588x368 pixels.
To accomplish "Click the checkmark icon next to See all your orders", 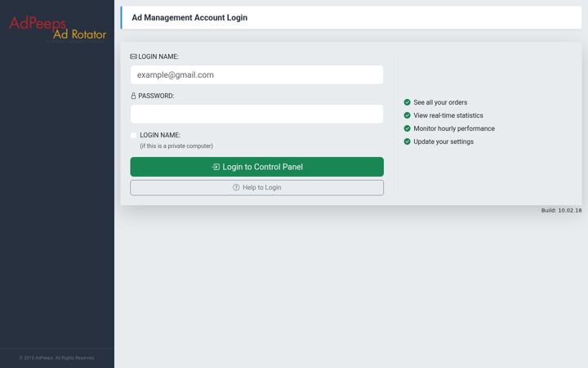I will tap(407, 102).
